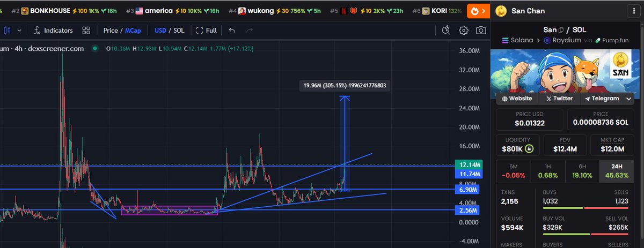Click the PRICE USD $0.01322 box

click(529, 119)
